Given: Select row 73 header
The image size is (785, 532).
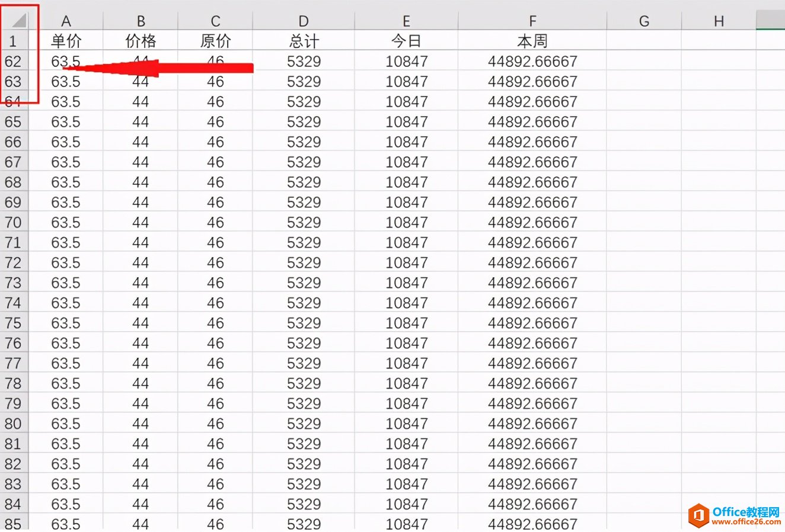Looking at the screenshot, I should (14, 283).
